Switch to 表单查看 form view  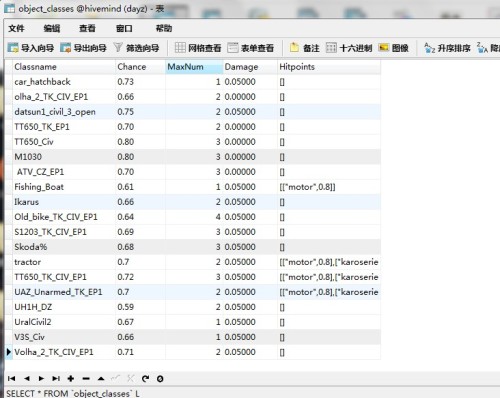251,48
